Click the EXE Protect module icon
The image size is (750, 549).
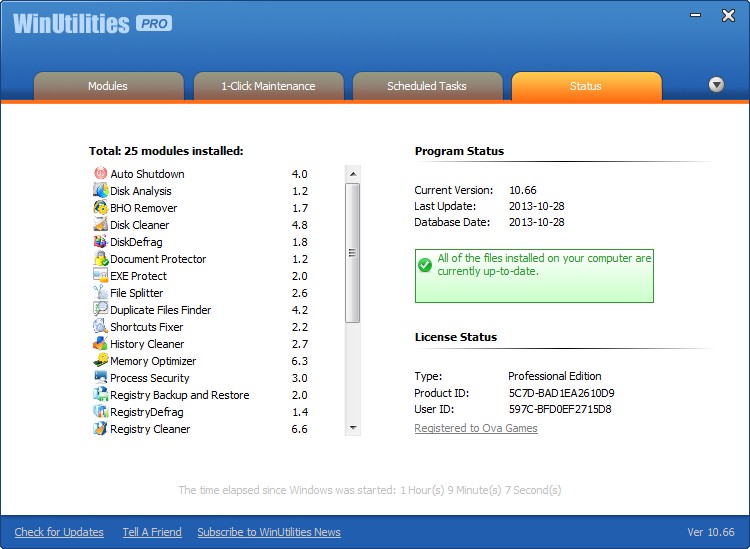pyautogui.click(x=100, y=275)
